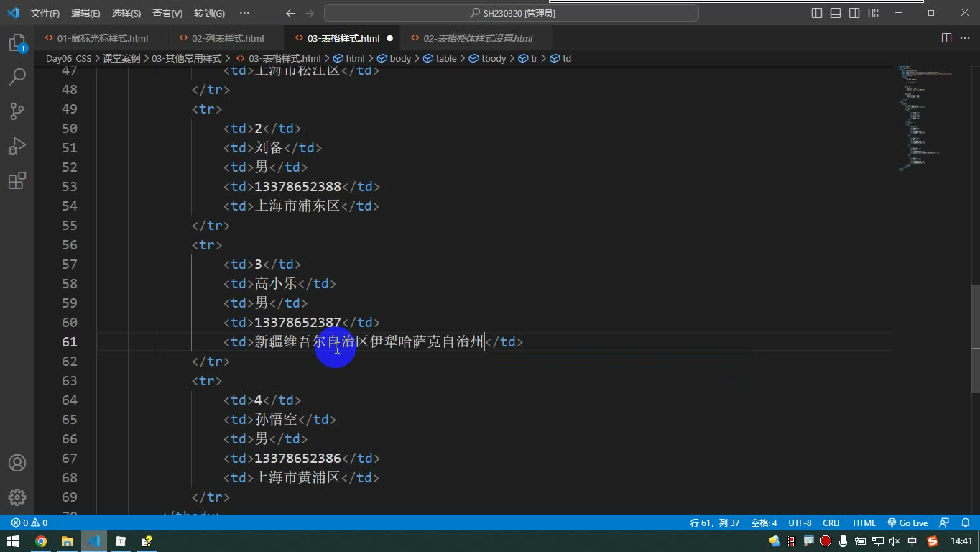The image size is (980, 552).
Task: Click the Go Live button
Action: coord(907,523)
